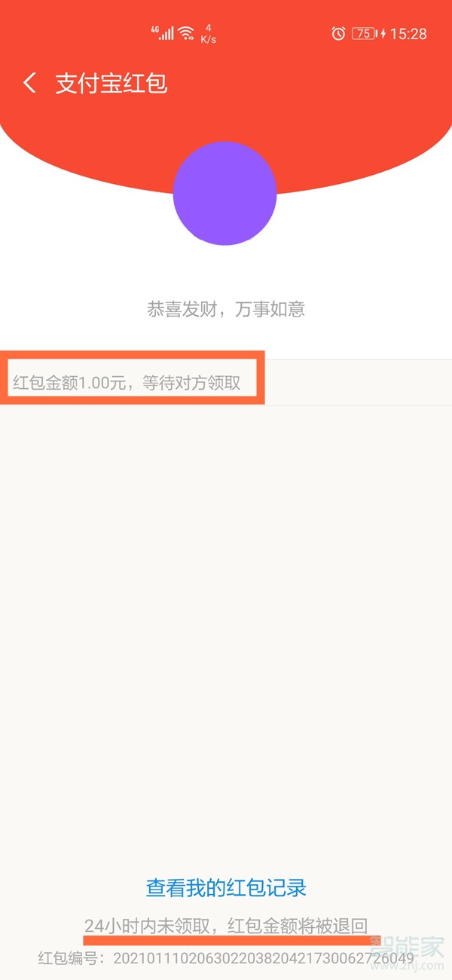Tap the battery level indicator
The image size is (452, 980).
tap(364, 33)
